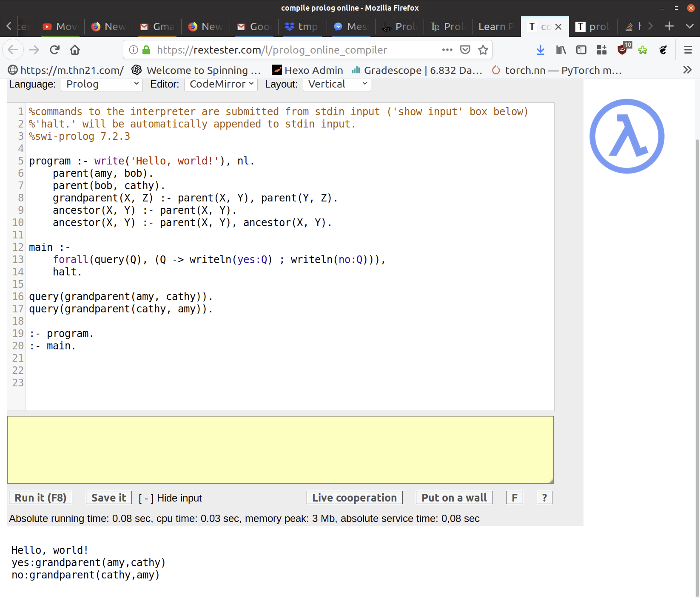This screenshot has height=598, width=700.
Task: Toggle the Hide input option
Action: [170, 498]
